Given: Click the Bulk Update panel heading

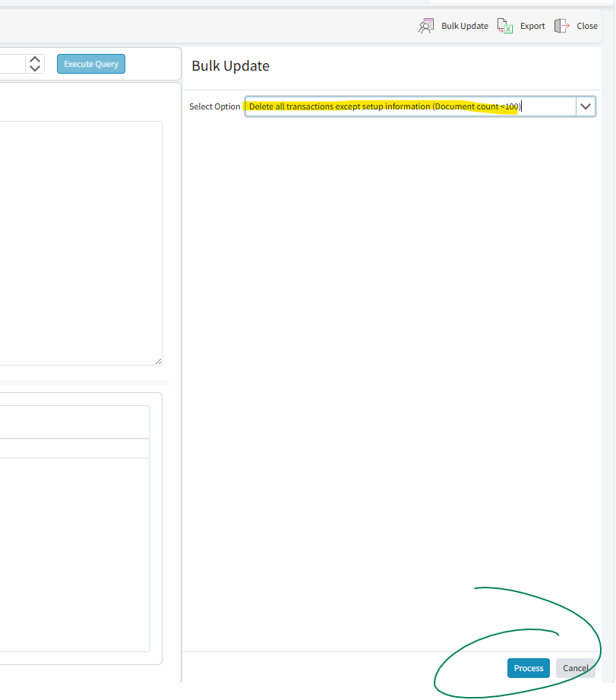Looking at the screenshot, I should coord(230,66).
